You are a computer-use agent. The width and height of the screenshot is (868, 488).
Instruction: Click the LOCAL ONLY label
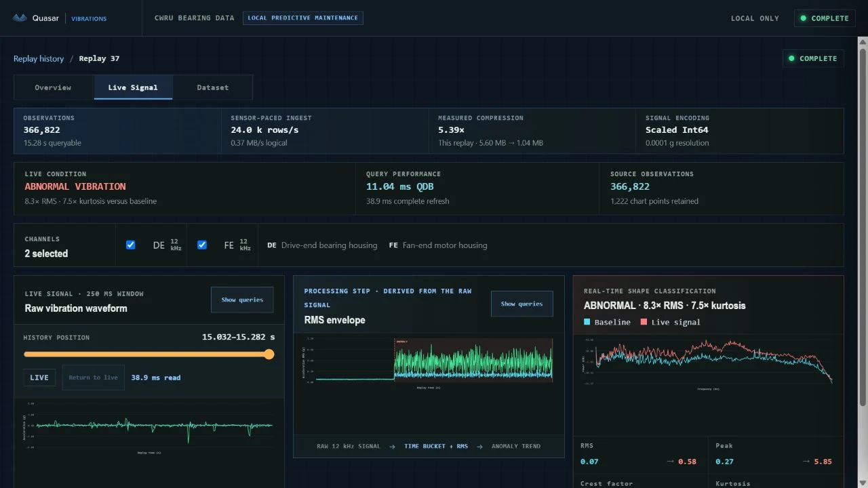[755, 18]
